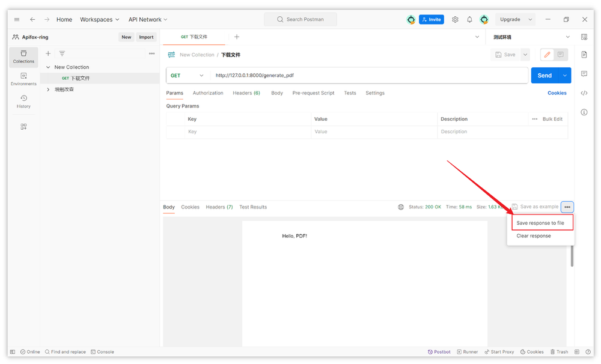
Task: Launch Postbot in the status bar
Action: (x=439, y=351)
